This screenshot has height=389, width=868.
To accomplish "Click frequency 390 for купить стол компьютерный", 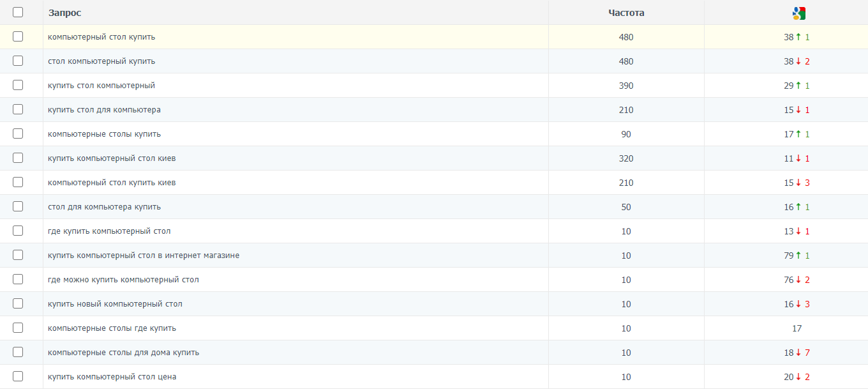I will pyautogui.click(x=626, y=86).
